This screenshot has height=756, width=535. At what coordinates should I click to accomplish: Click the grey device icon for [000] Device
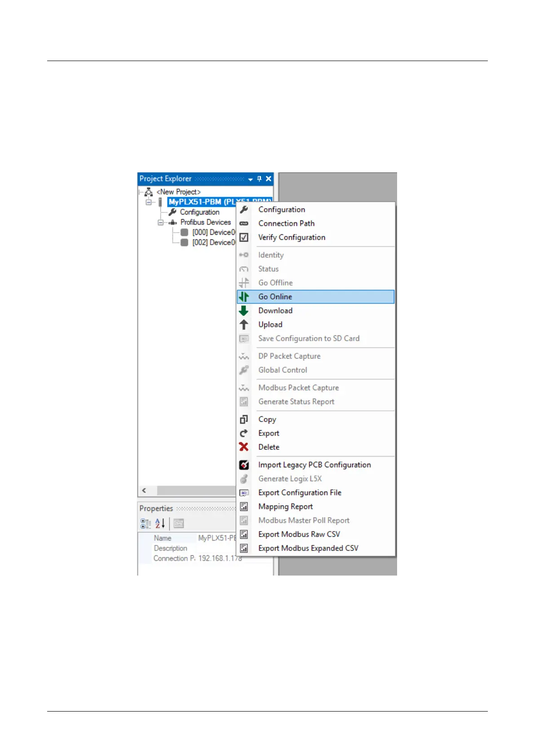click(x=184, y=233)
